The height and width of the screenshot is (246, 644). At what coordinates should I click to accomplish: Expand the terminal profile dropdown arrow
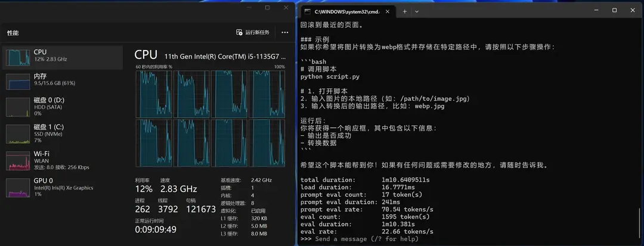coord(416,11)
